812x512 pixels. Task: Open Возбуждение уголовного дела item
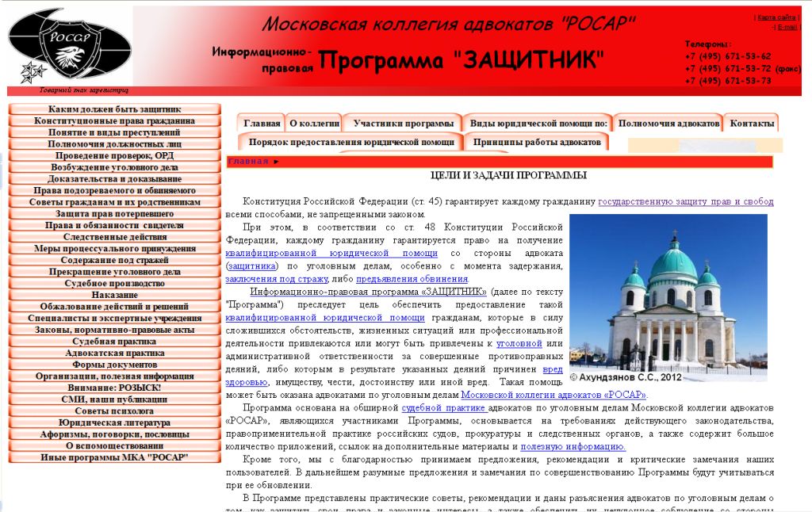point(114,167)
